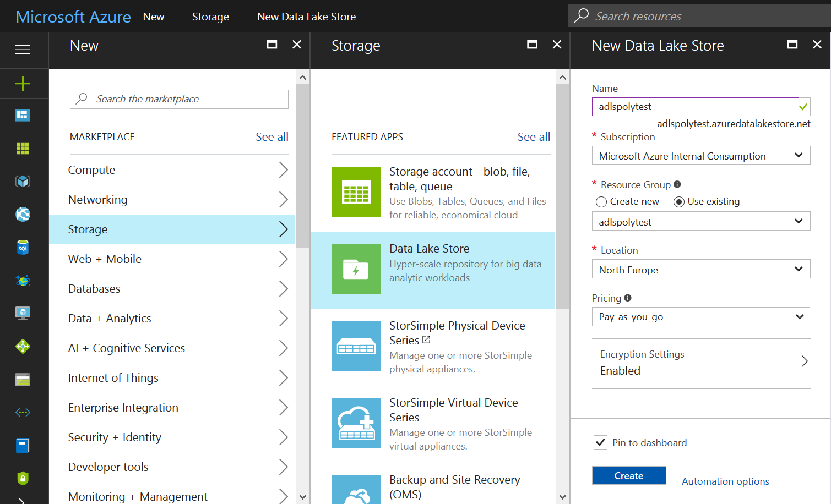Image resolution: width=831 pixels, height=504 pixels.
Task: Open the Storage accounts icon in the sidebar
Action: [x=23, y=379]
